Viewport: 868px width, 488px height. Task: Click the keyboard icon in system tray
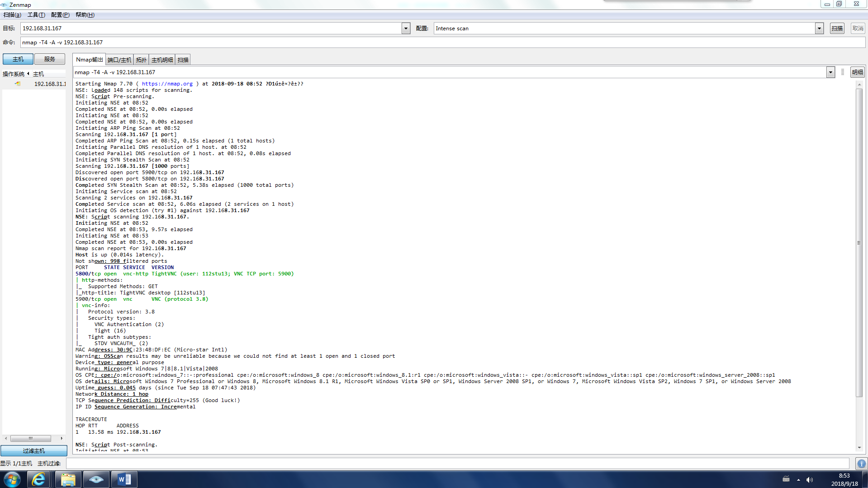tap(786, 479)
